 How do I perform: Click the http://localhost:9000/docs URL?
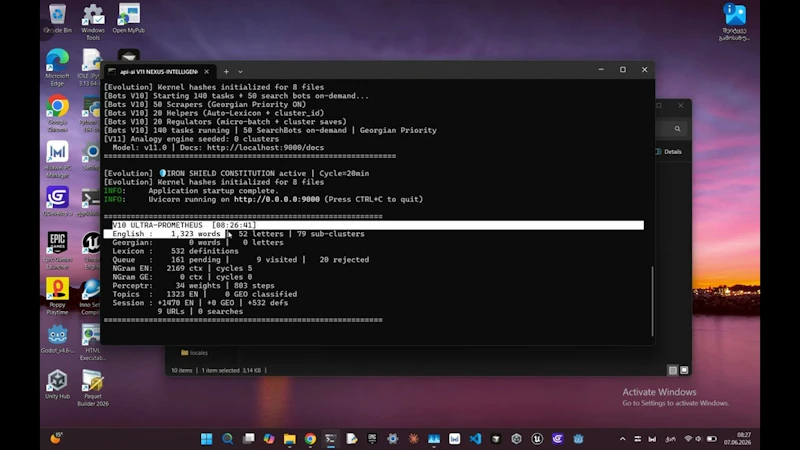coord(265,147)
